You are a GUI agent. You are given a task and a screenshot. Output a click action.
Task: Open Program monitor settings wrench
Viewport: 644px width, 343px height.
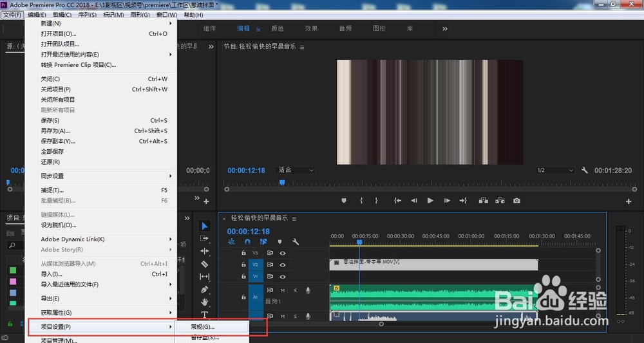click(585, 171)
